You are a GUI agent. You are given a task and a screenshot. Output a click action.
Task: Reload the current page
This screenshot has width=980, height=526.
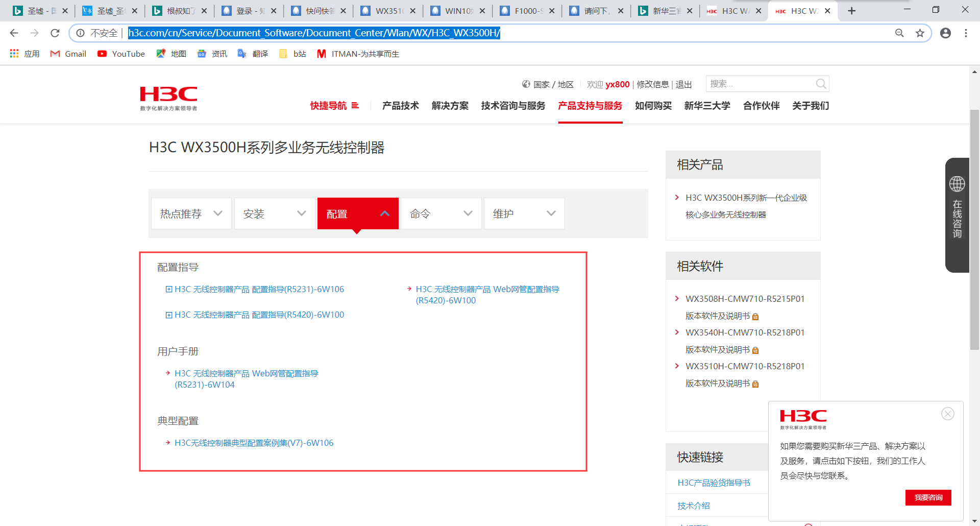pyautogui.click(x=55, y=33)
